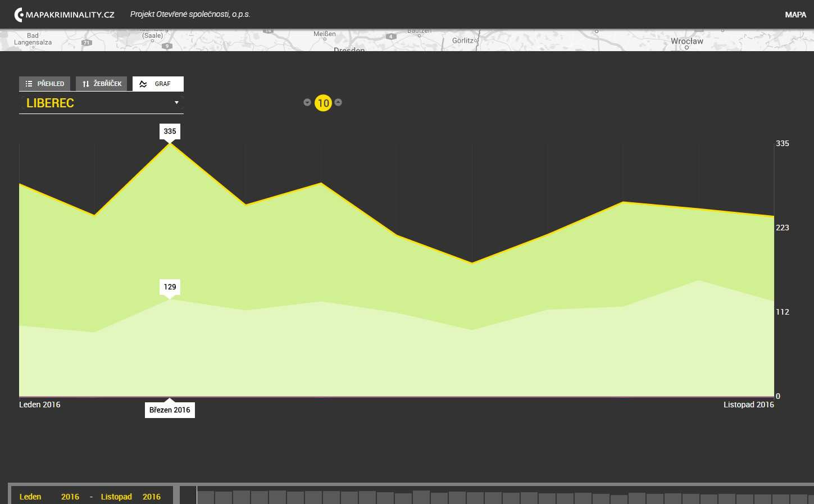Click the Wrocław label on the map strip
Image resolution: width=814 pixels, height=504 pixels.
tap(686, 41)
